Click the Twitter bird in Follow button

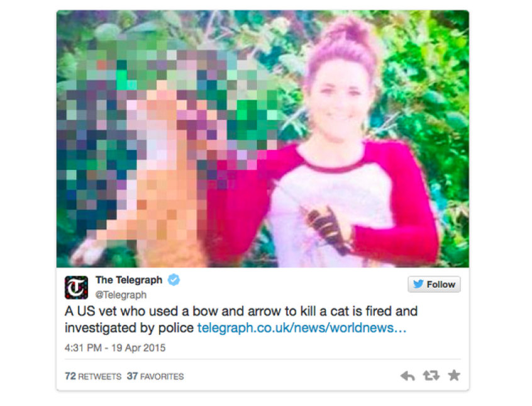tap(418, 284)
